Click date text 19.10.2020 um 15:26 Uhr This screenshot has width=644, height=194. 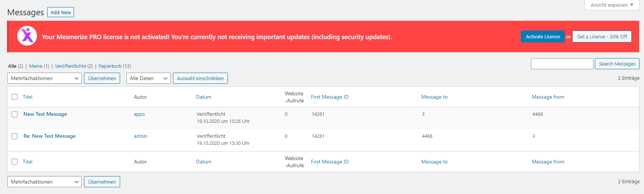point(223,121)
